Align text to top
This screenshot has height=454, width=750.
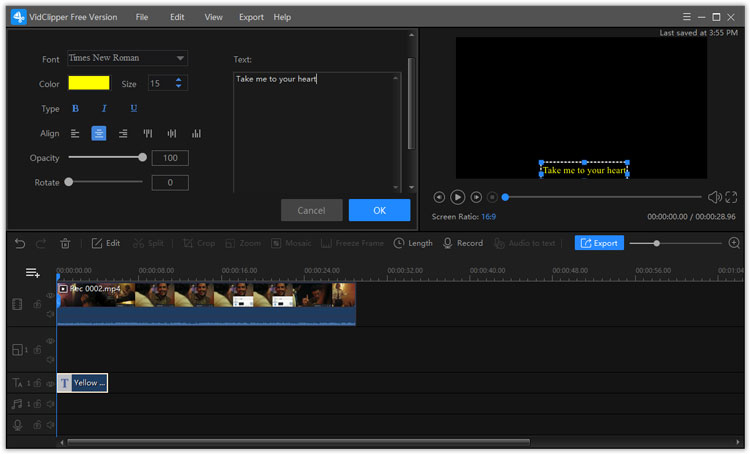148,133
